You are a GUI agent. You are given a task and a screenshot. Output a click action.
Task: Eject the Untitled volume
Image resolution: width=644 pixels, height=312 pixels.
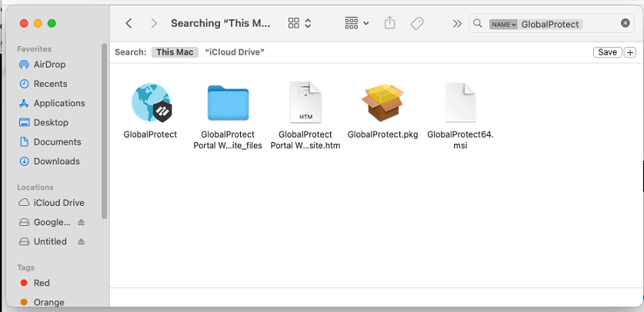pyautogui.click(x=81, y=241)
